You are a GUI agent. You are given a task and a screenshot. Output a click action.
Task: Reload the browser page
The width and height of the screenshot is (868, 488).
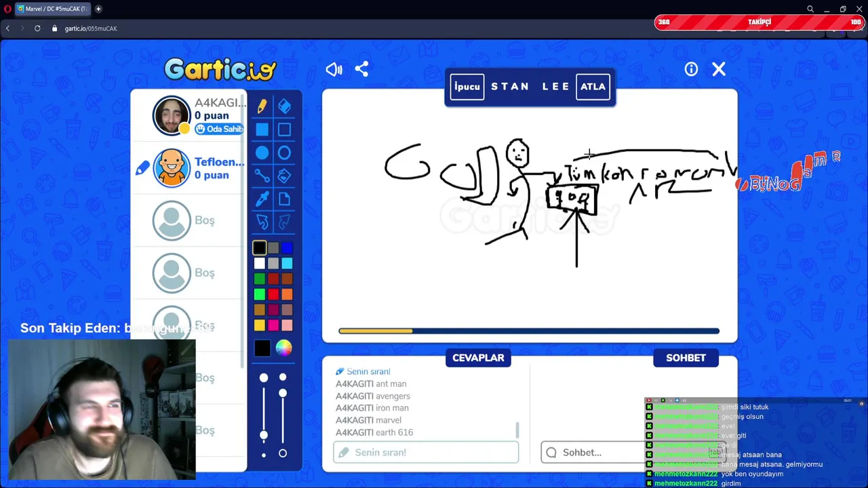[x=37, y=28]
